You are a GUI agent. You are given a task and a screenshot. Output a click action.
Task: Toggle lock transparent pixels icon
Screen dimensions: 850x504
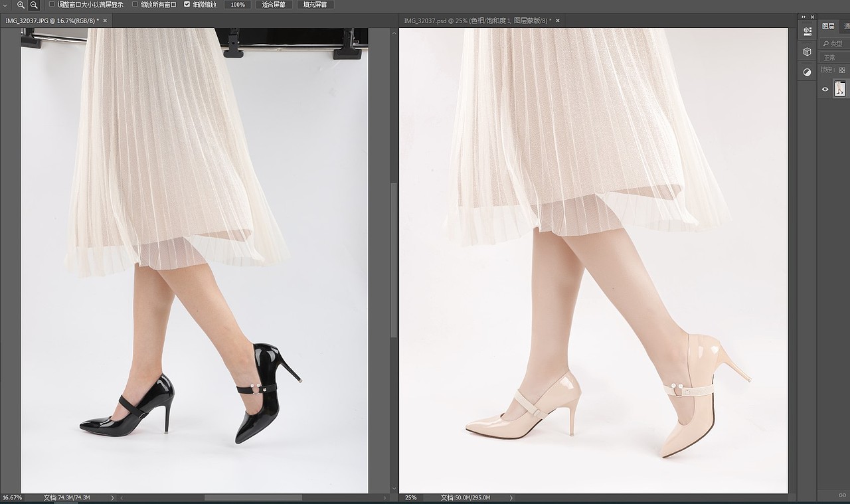[x=843, y=70]
